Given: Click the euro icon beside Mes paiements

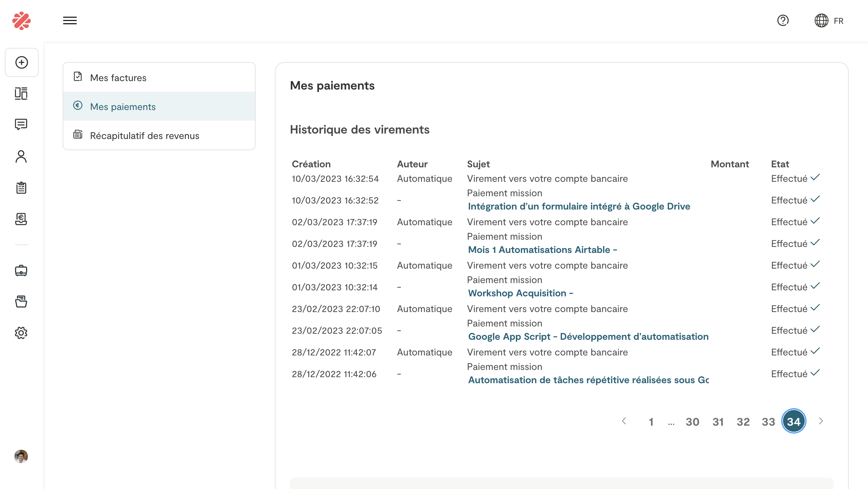Looking at the screenshot, I should coord(78,106).
